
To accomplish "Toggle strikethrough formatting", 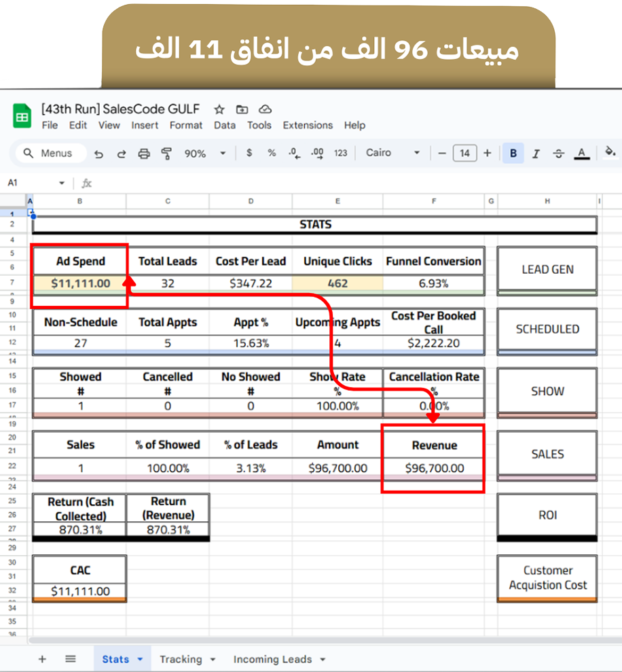I will click(558, 154).
